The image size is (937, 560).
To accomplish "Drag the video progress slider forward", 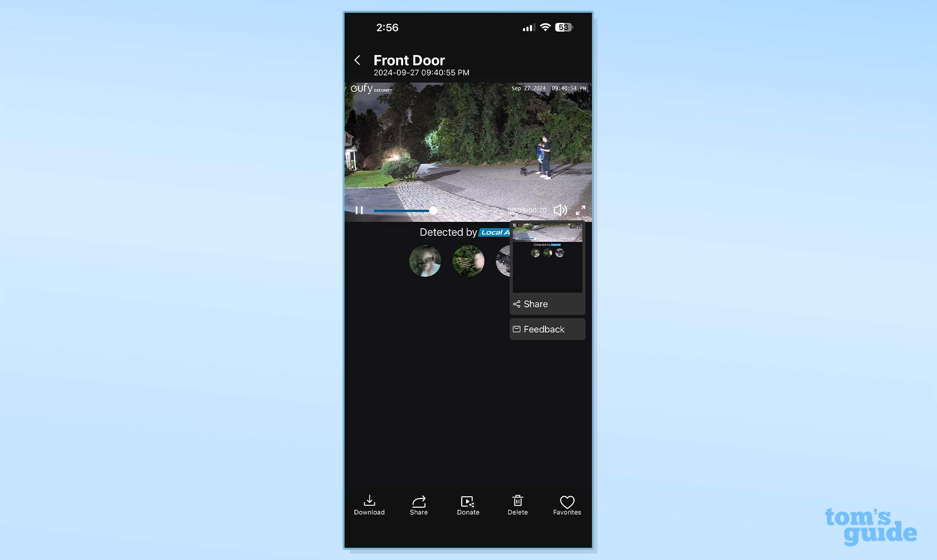I will (x=432, y=210).
